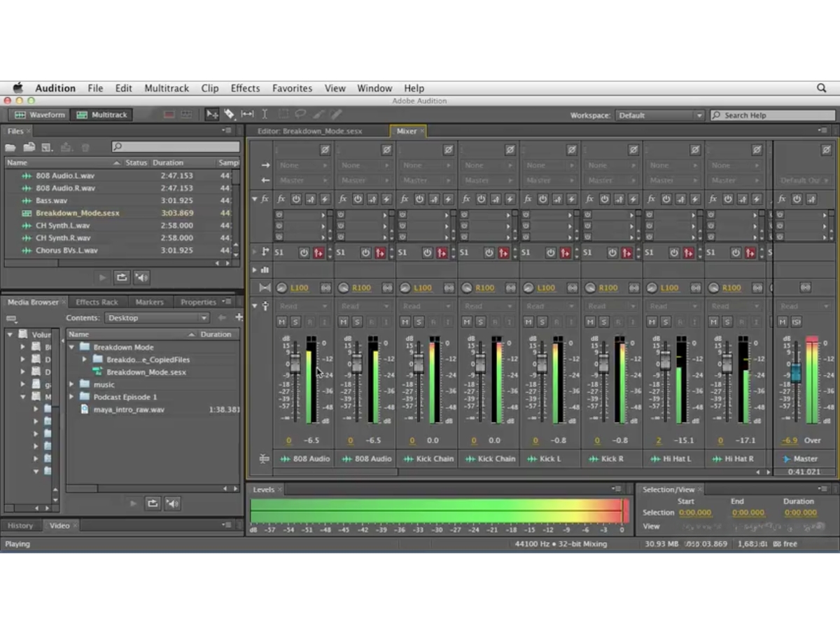Collapse the Breakdown Mode folder
This screenshot has width=840, height=630.
[x=71, y=347]
